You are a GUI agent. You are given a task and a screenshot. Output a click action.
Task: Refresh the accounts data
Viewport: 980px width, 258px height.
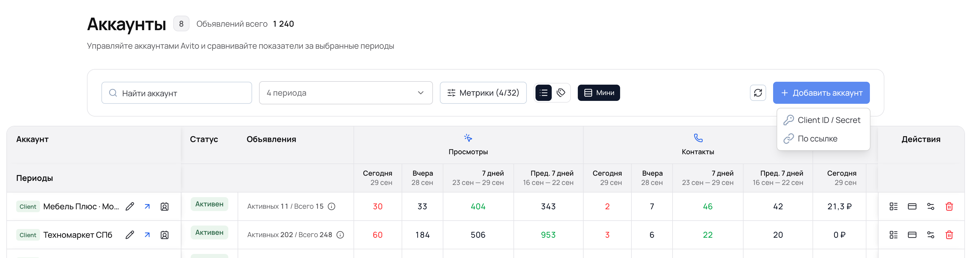[757, 93]
